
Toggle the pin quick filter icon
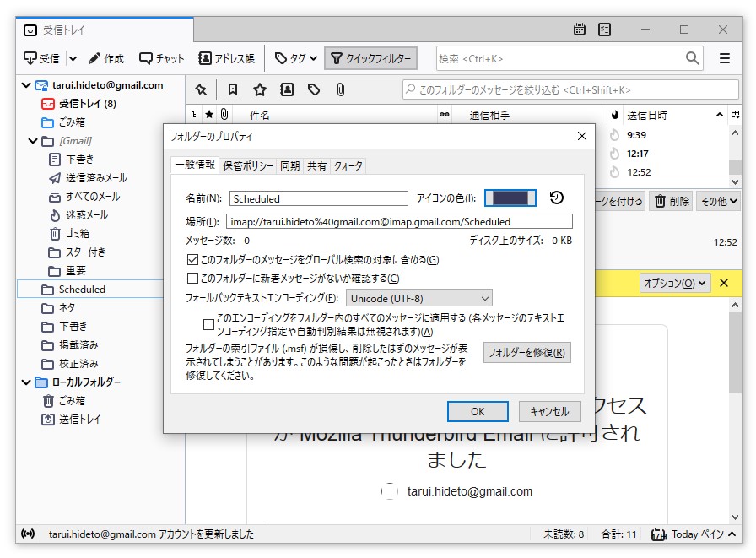click(x=201, y=89)
